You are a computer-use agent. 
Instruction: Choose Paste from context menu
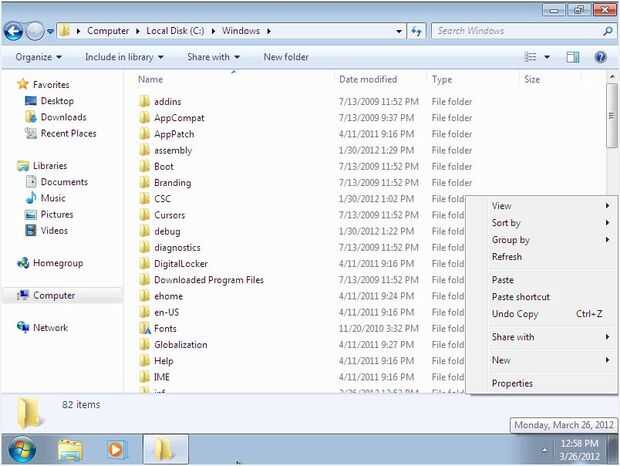pyautogui.click(x=541, y=279)
